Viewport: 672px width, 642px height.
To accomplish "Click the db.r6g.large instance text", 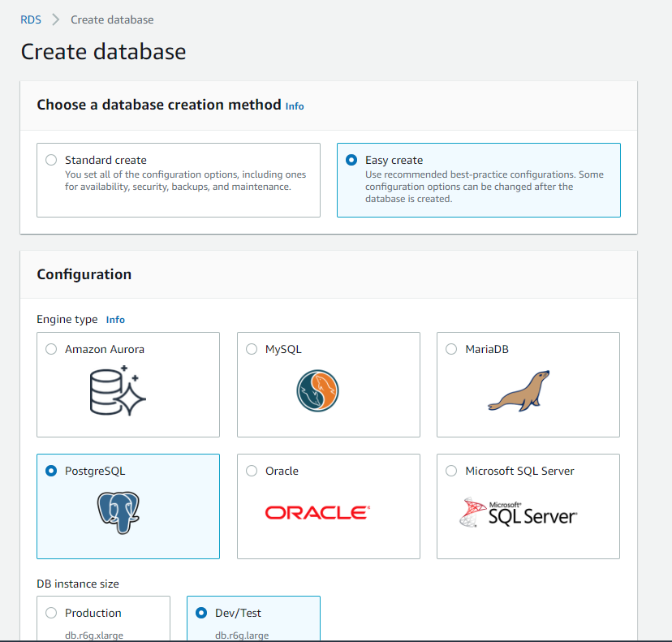I will pos(242,636).
